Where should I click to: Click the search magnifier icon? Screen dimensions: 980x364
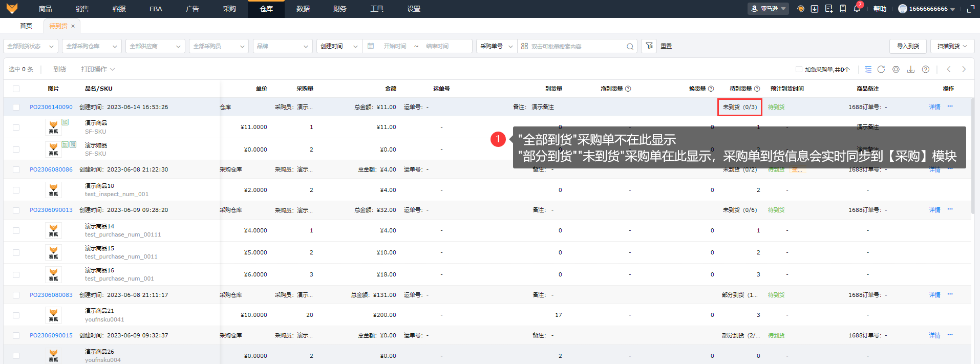[630, 47]
